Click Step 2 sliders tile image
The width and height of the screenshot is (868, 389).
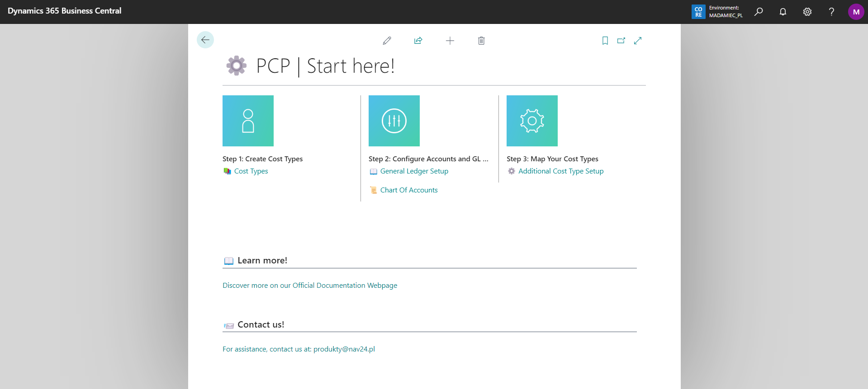[394, 121]
